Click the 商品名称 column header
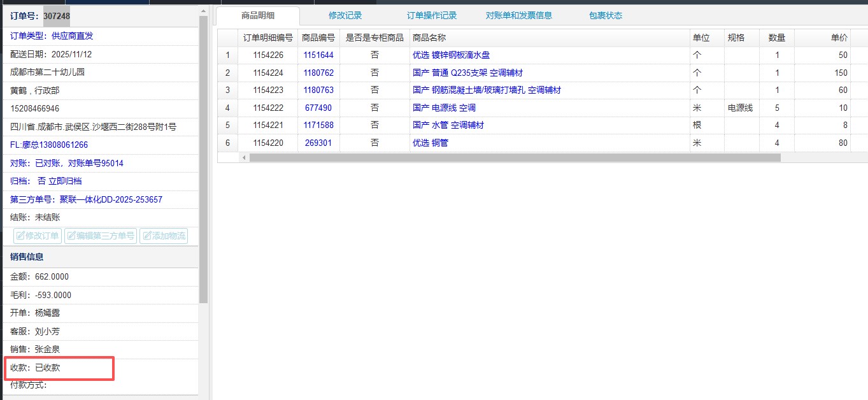This screenshot has height=400, width=868. click(x=429, y=38)
